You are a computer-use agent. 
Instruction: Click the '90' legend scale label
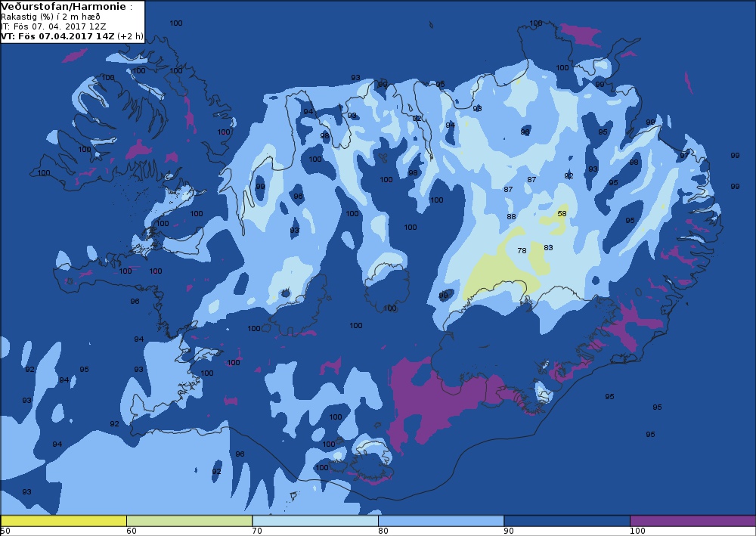click(x=509, y=531)
